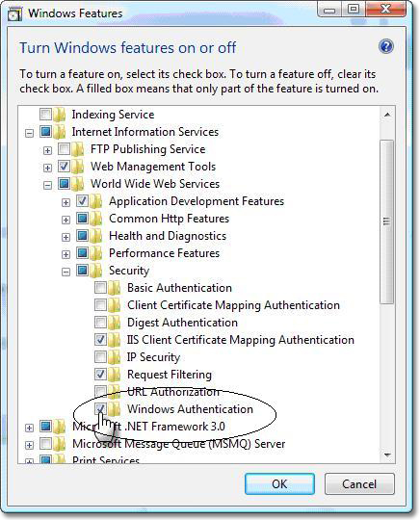The width and height of the screenshot is (420, 520).
Task: Click the scrollbar up arrow
Action: pyautogui.click(x=387, y=115)
